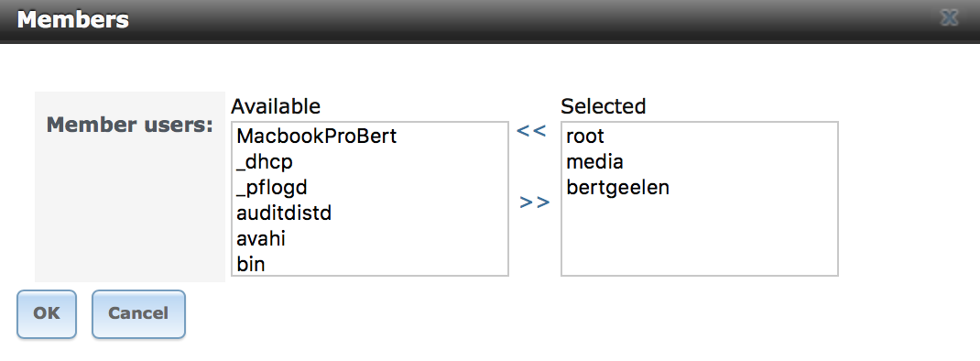Click the << remove arrow
This screenshot has width=980, height=361.
pyautogui.click(x=532, y=131)
